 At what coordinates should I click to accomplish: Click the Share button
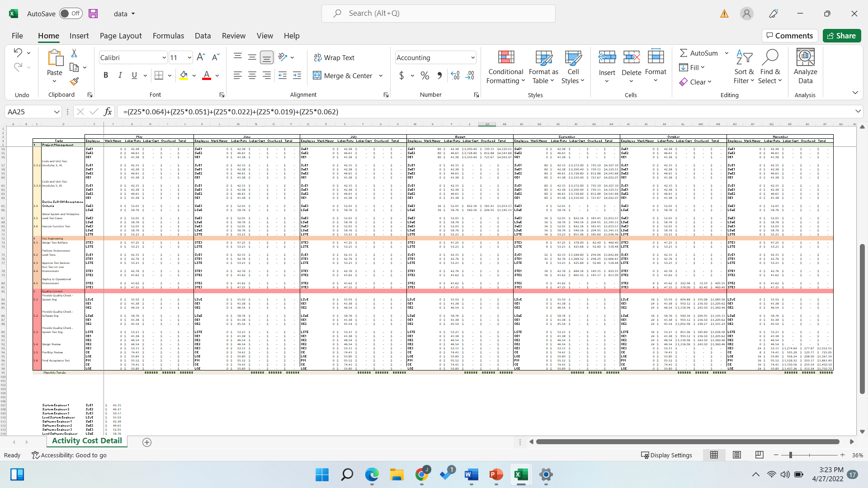pyautogui.click(x=842, y=36)
